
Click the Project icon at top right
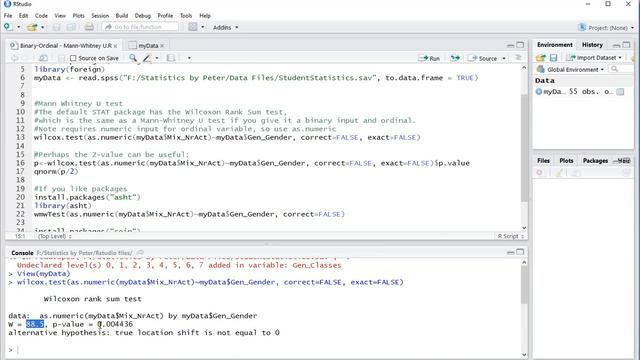click(x=582, y=27)
